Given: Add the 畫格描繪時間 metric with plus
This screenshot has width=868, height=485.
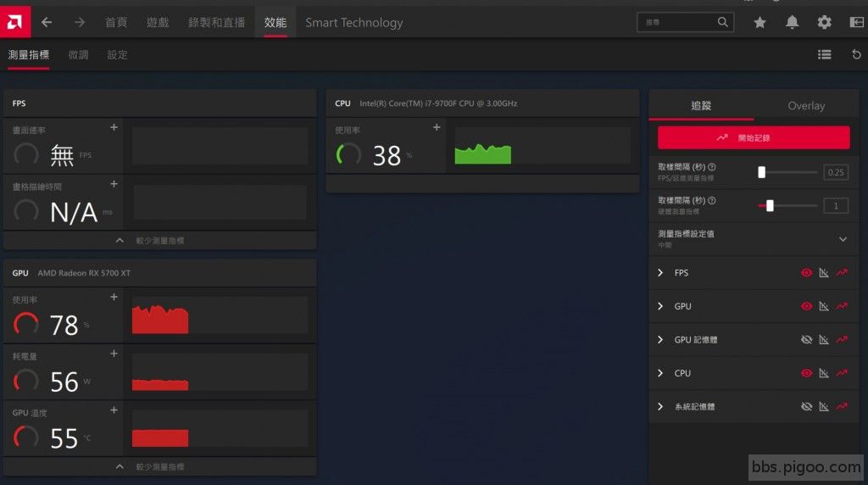Looking at the screenshot, I should tap(114, 184).
